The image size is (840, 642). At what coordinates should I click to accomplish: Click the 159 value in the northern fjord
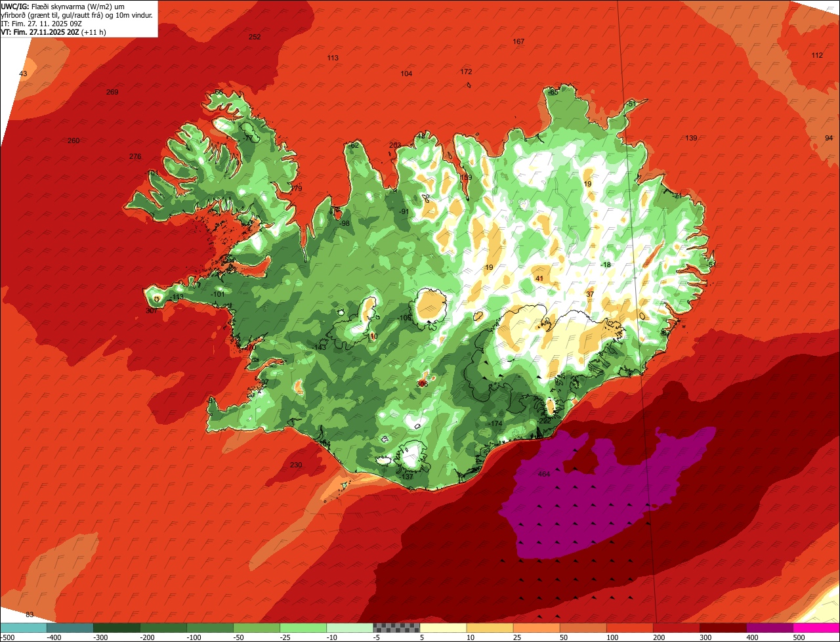[466, 177]
